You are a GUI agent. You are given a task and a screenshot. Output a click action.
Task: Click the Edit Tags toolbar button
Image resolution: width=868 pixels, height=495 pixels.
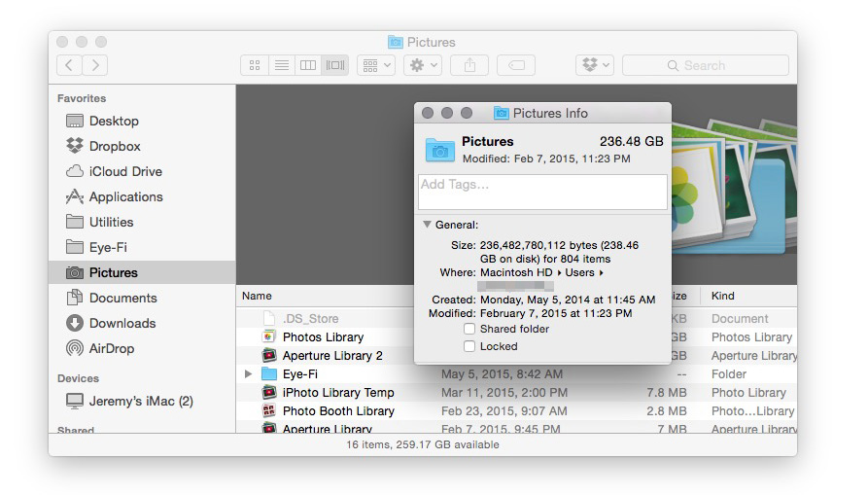(x=516, y=65)
